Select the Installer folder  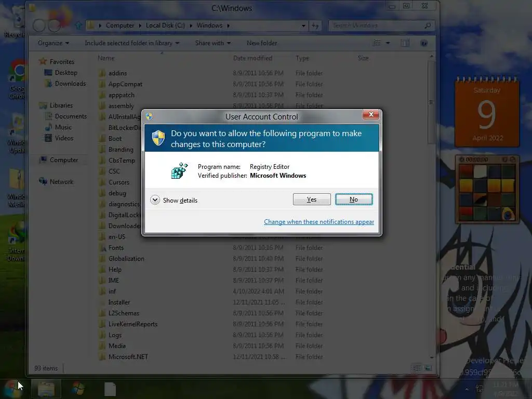pyautogui.click(x=119, y=302)
